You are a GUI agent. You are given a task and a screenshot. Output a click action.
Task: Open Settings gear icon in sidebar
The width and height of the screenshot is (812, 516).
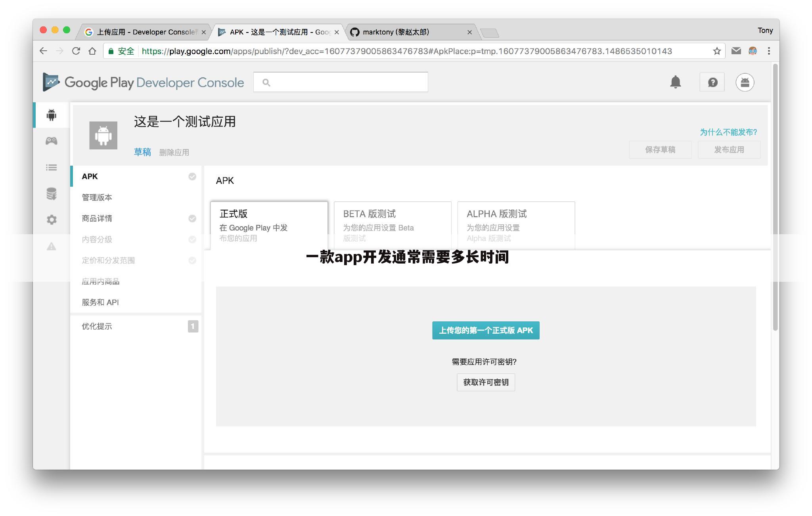pyautogui.click(x=52, y=220)
